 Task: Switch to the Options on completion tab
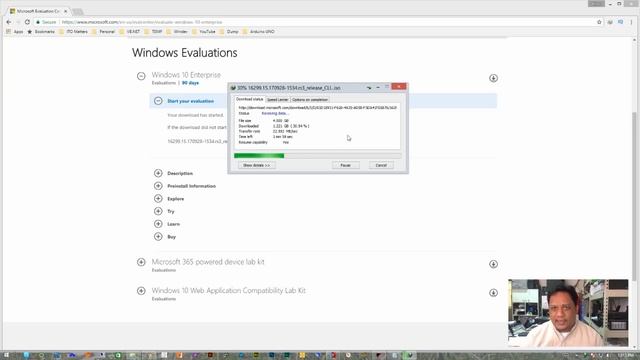tap(310, 100)
